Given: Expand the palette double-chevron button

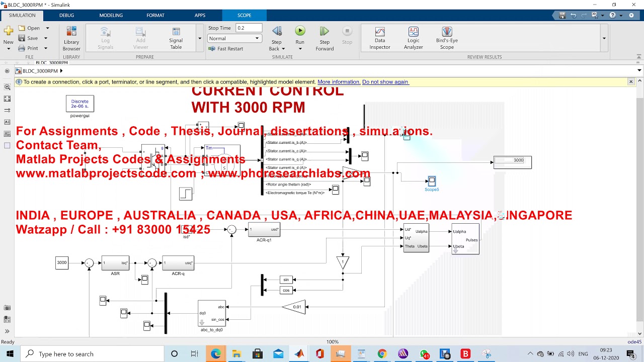Looking at the screenshot, I should (x=7, y=331).
